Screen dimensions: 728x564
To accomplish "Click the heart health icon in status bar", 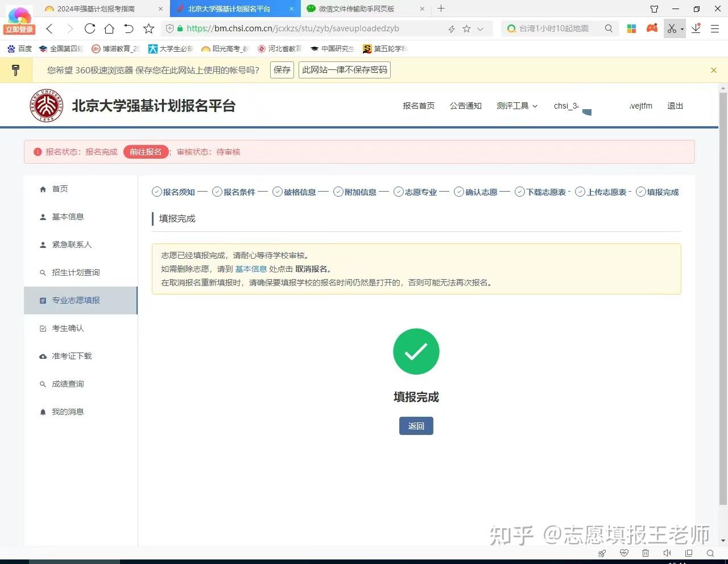I will (624, 553).
